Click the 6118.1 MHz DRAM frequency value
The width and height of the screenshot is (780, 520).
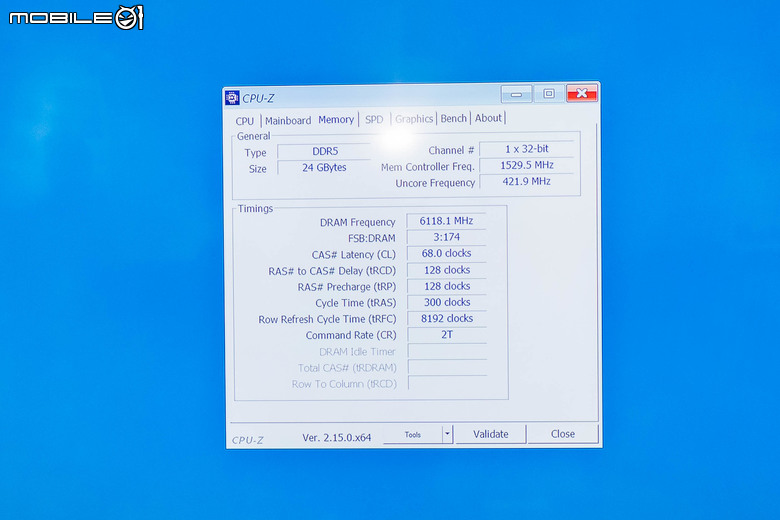point(446,221)
